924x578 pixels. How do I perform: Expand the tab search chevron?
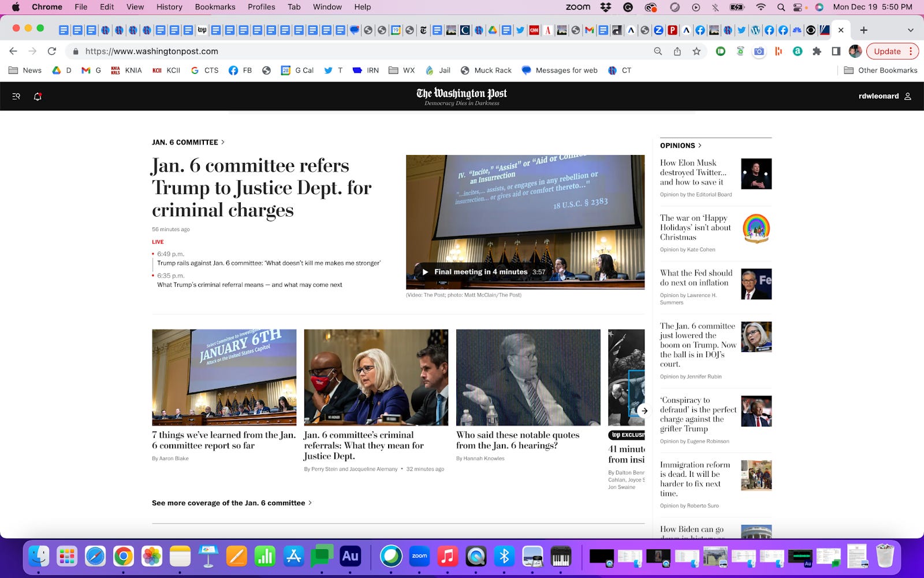tap(911, 30)
